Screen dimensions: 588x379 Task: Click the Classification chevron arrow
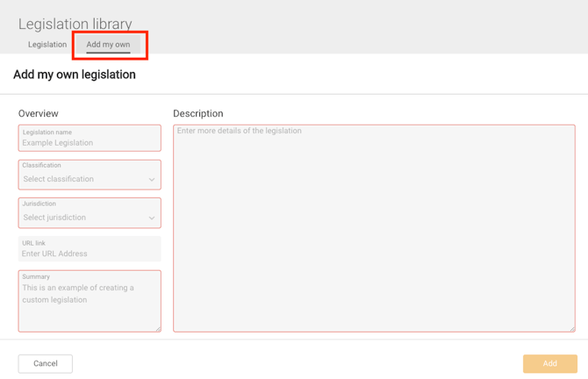click(x=152, y=180)
